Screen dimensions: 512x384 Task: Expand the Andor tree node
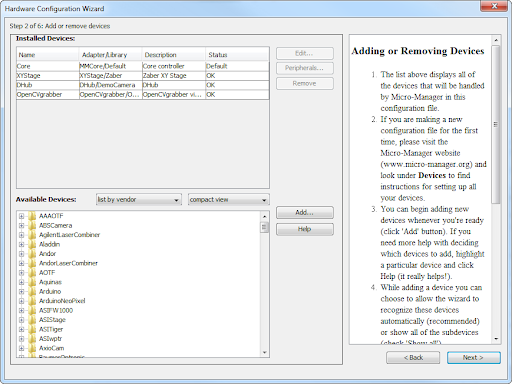(x=21, y=254)
